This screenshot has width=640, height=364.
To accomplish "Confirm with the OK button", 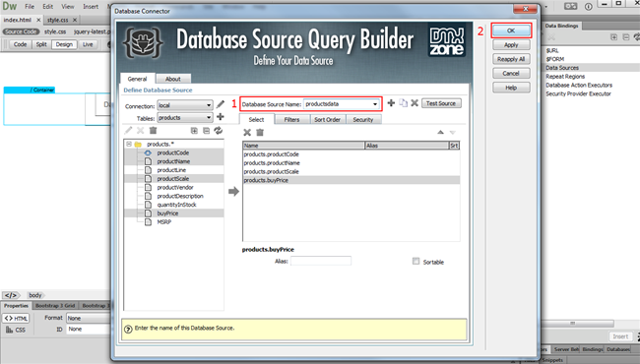I will [511, 30].
